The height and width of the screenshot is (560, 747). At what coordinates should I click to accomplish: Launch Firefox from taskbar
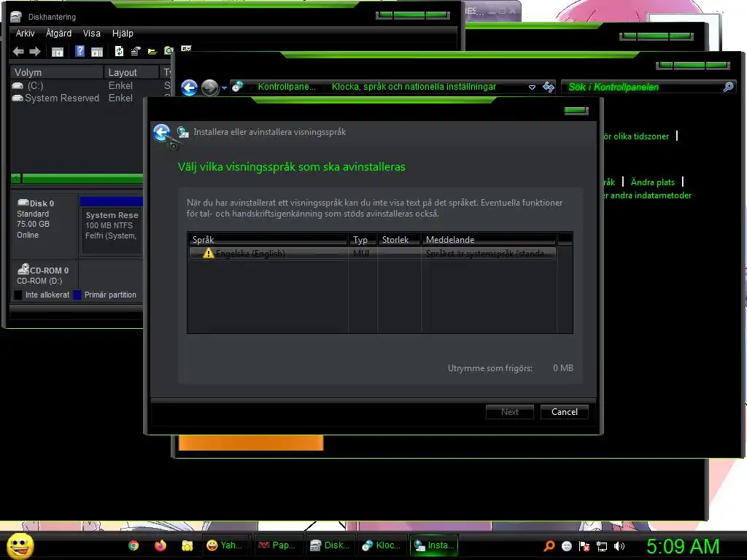[160, 545]
